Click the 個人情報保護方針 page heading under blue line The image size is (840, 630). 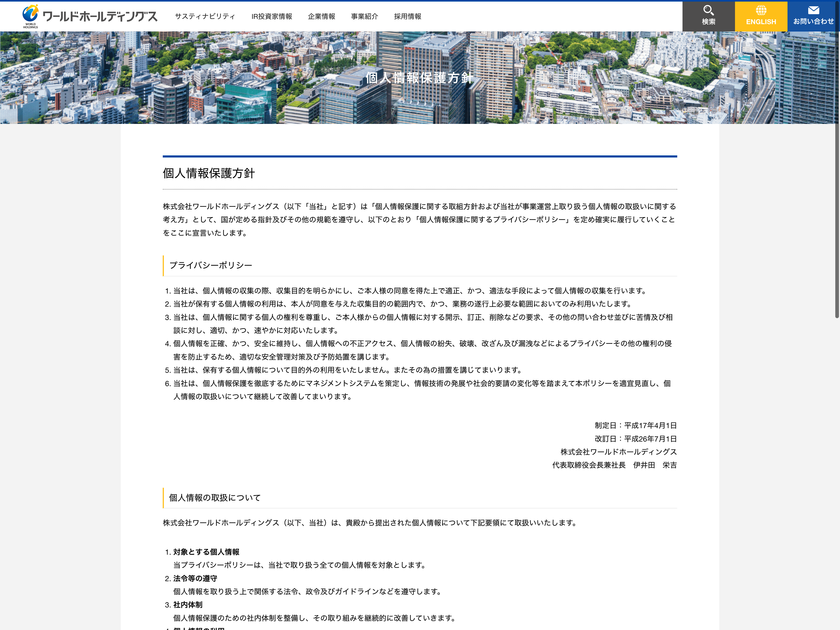click(x=208, y=173)
